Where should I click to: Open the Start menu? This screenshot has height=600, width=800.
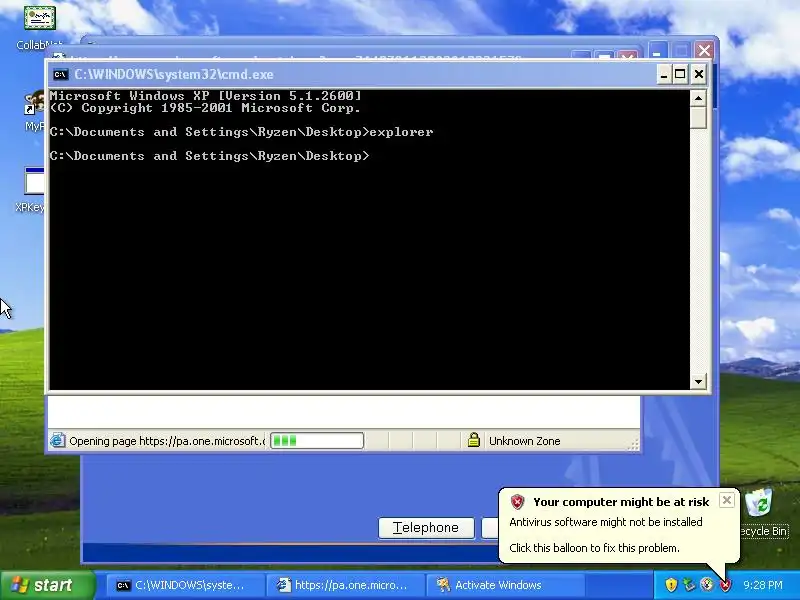coord(48,585)
